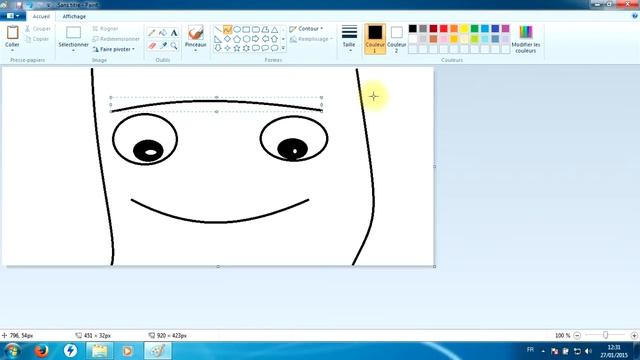Viewport: 640px width, 360px height.
Task: Choose the straight line shape
Action: click(218, 29)
